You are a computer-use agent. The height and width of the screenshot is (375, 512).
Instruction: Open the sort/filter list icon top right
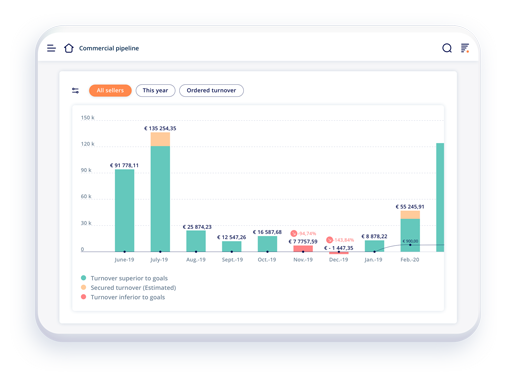coord(465,48)
